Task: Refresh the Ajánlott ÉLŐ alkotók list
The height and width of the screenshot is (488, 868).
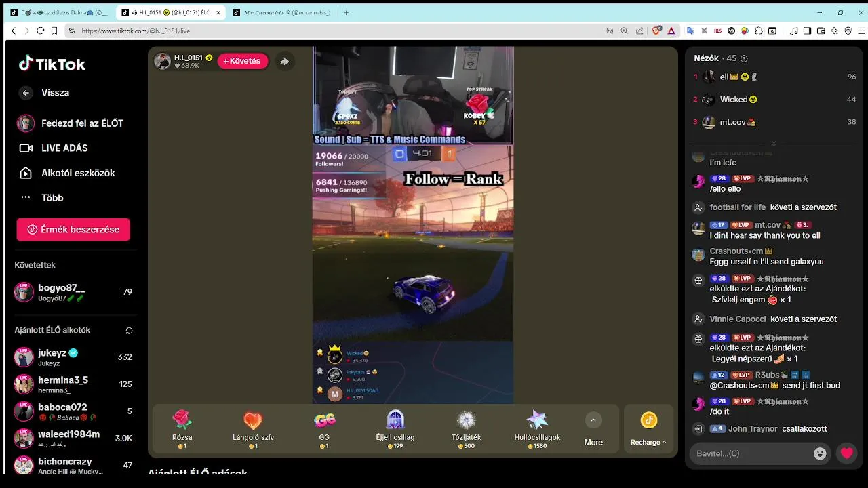Action: (129, 331)
